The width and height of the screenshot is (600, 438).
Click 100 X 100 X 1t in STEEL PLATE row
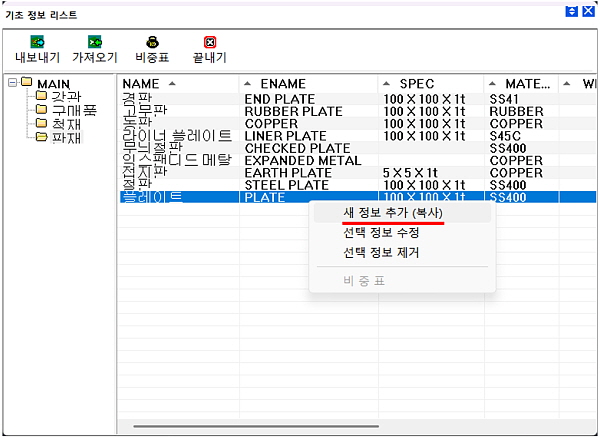click(x=424, y=185)
